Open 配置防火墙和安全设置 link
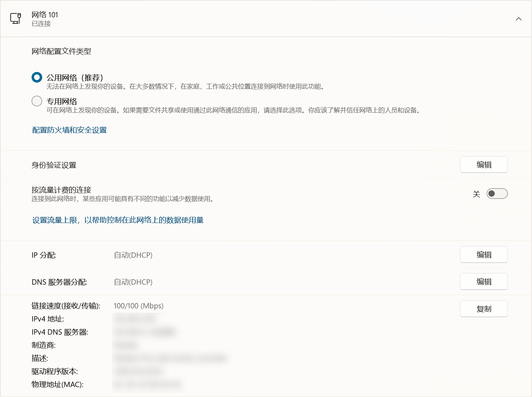532x397 pixels. [x=70, y=130]
